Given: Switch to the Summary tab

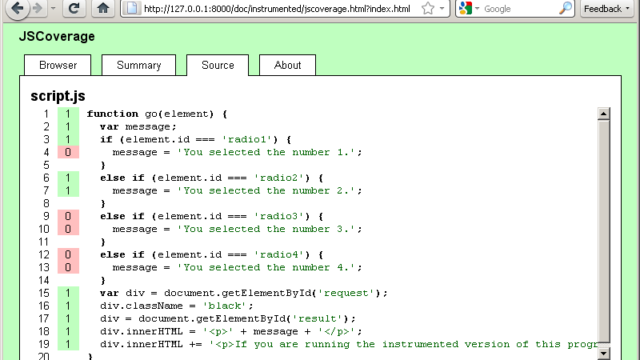Looking at the screenshot, I should point(139,65).
